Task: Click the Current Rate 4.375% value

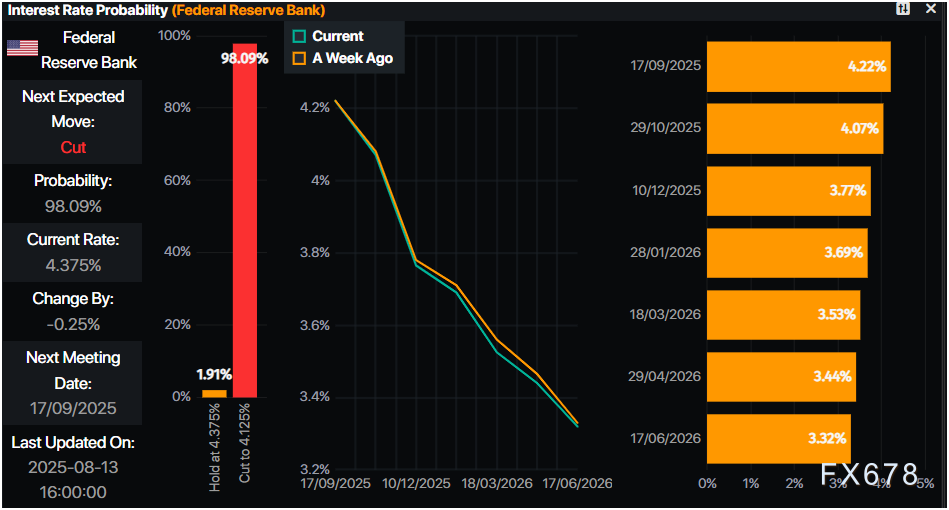Action: [x=73, y=265]
